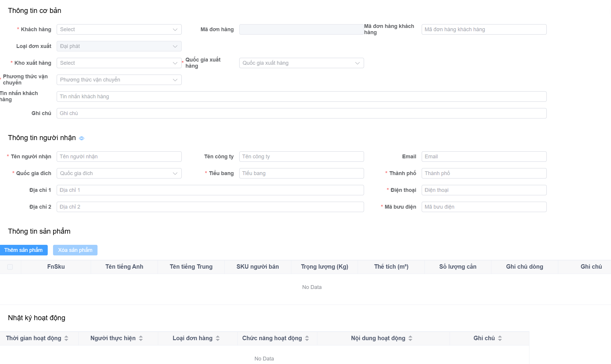The image size is (611, 364).
Task: Click the Thêm sản phẩm button
Action: click(24, 250)
